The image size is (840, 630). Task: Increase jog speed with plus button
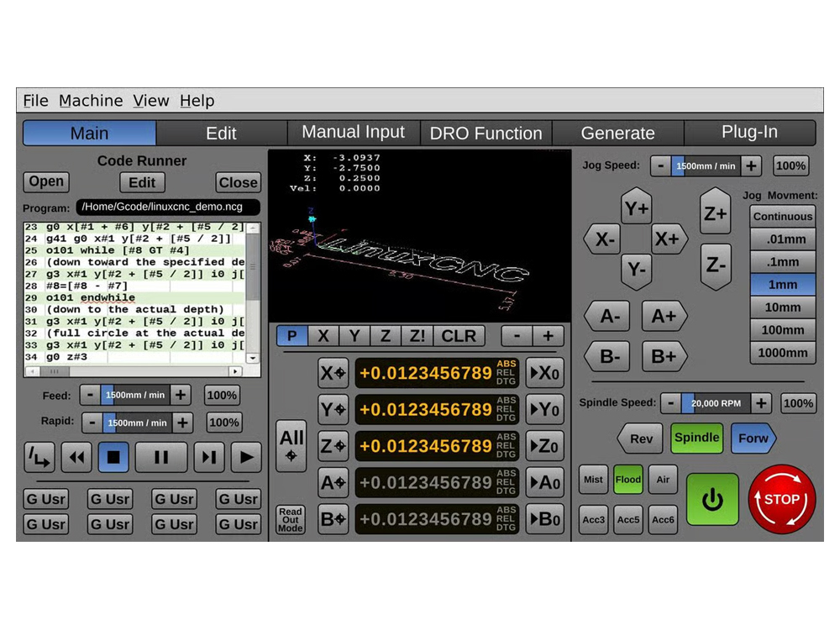click(752, 166)
